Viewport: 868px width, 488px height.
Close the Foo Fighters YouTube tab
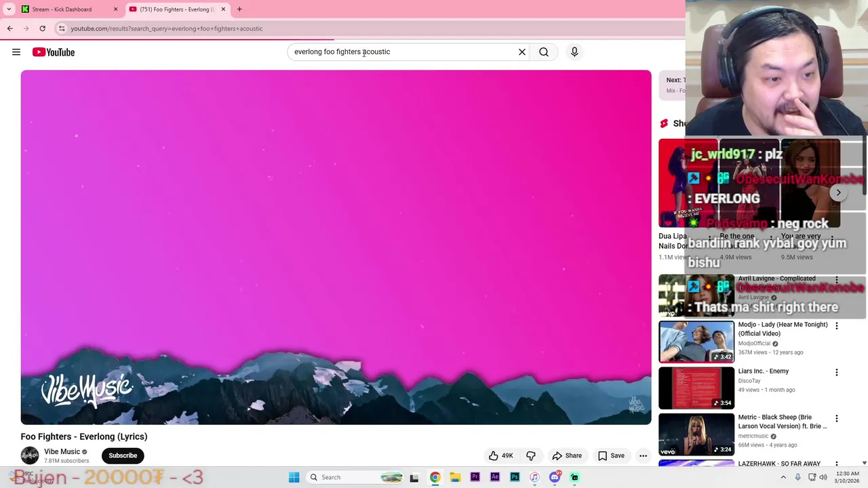click(223, 9)
